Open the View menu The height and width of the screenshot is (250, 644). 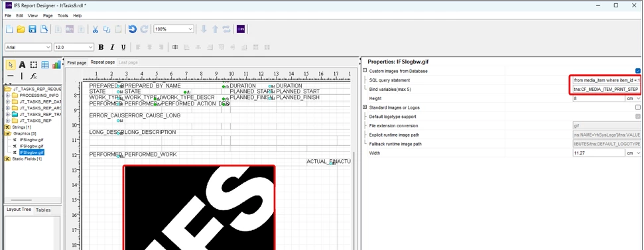33,16
